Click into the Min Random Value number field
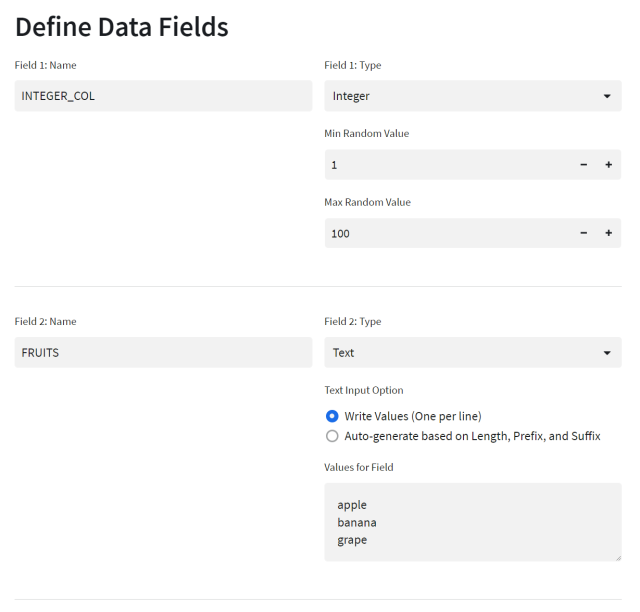Image resolution: width=640 pixels, height=612 pixels. (447, 164)
